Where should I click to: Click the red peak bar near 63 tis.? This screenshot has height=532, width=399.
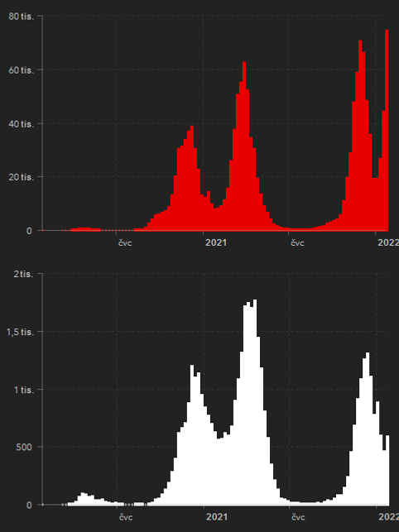244,146
